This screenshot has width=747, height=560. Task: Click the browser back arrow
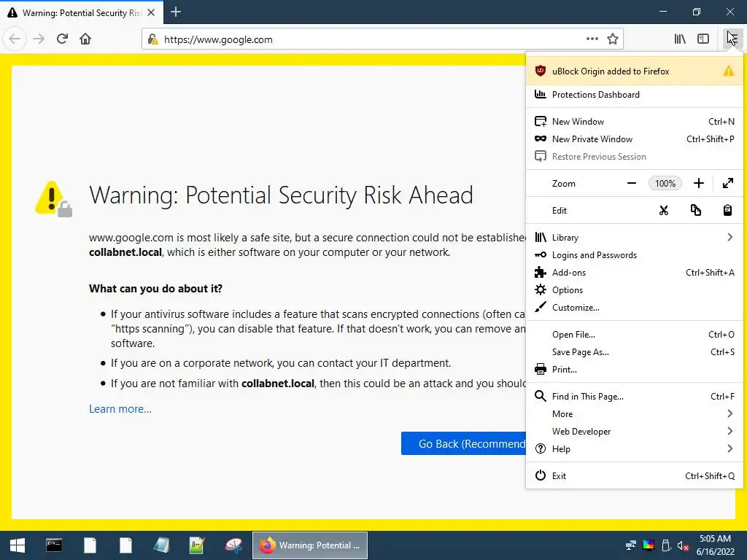click(15, 39)
